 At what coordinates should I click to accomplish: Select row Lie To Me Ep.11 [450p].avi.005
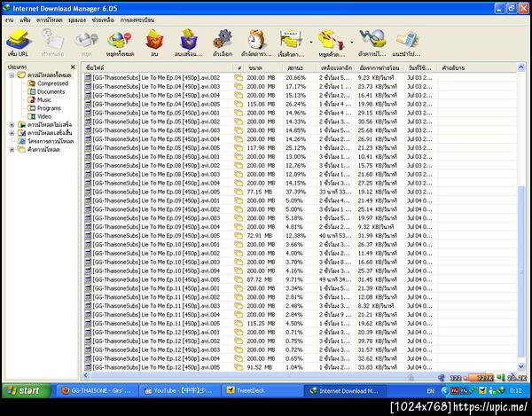300,324
